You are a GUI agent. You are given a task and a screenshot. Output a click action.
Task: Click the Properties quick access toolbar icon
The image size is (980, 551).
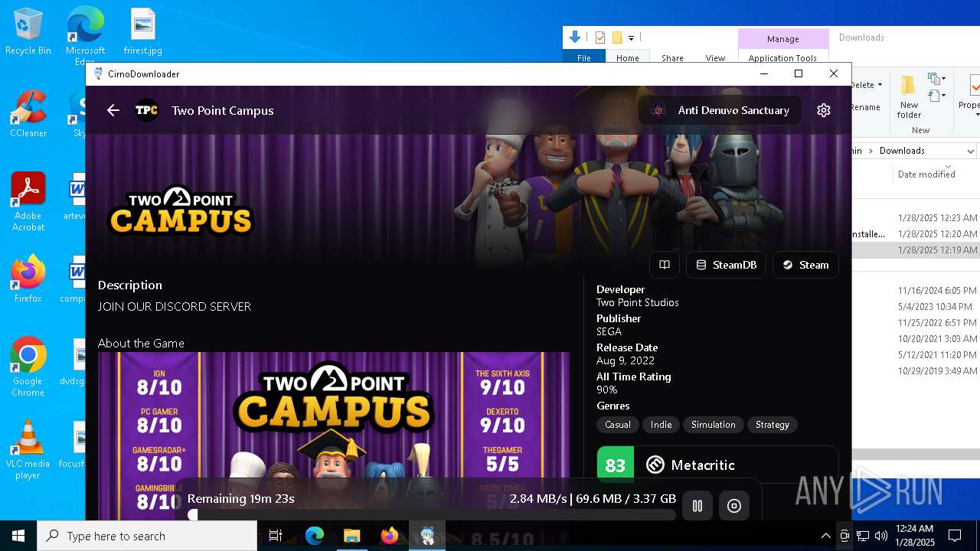tap(600, 37)
